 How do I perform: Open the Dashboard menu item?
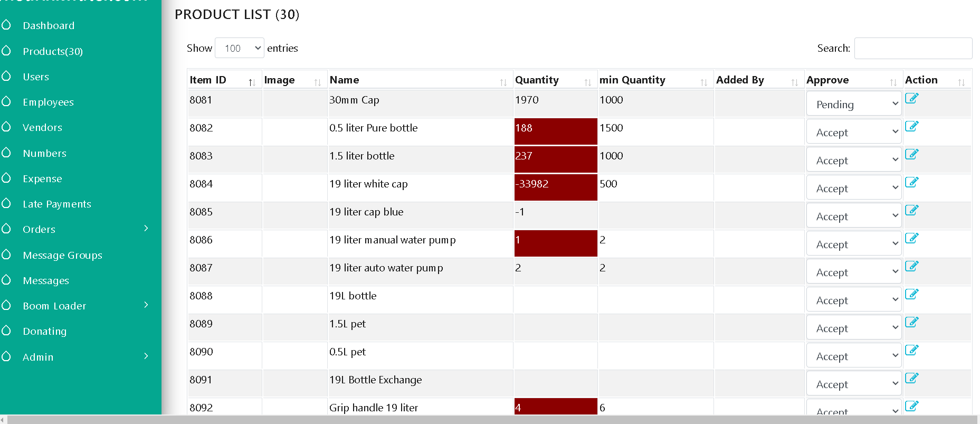point(49,25)
